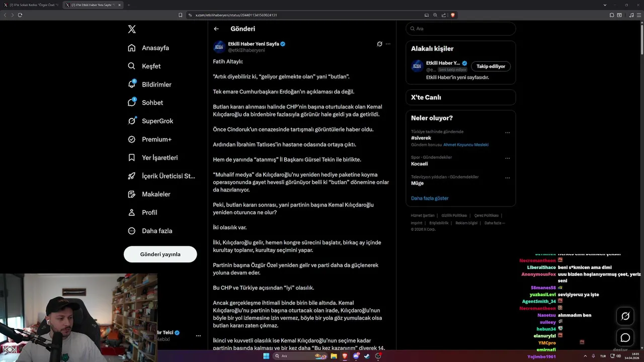Click taskbar Ara search box
The height and width of the screenshot is (362, 644).
point(300,356)
